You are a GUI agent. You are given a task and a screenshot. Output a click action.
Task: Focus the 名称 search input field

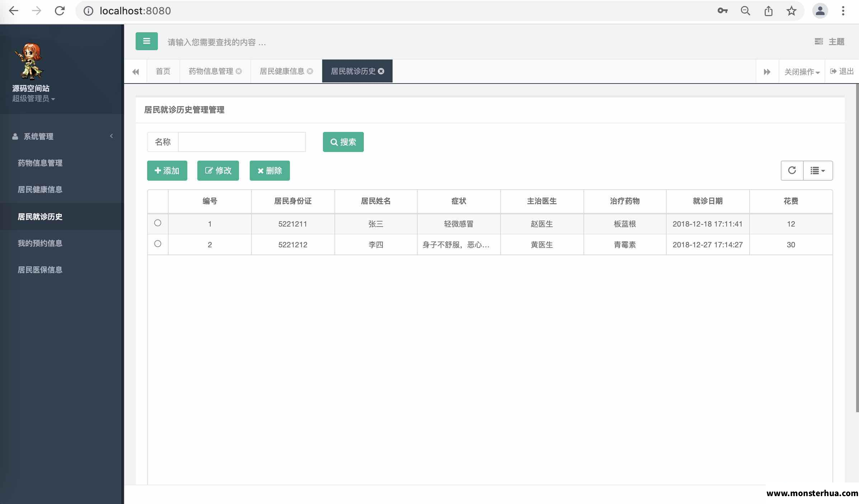pos(242,142)
